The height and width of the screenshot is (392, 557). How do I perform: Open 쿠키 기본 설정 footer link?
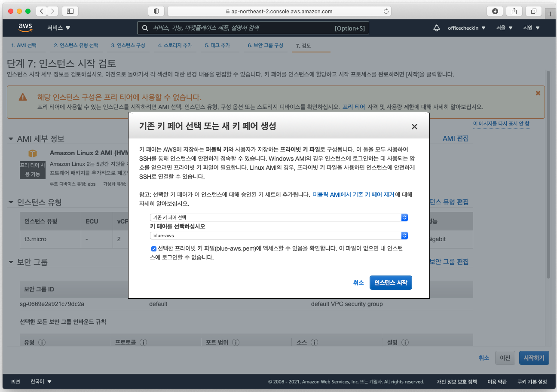pos(532,382)
